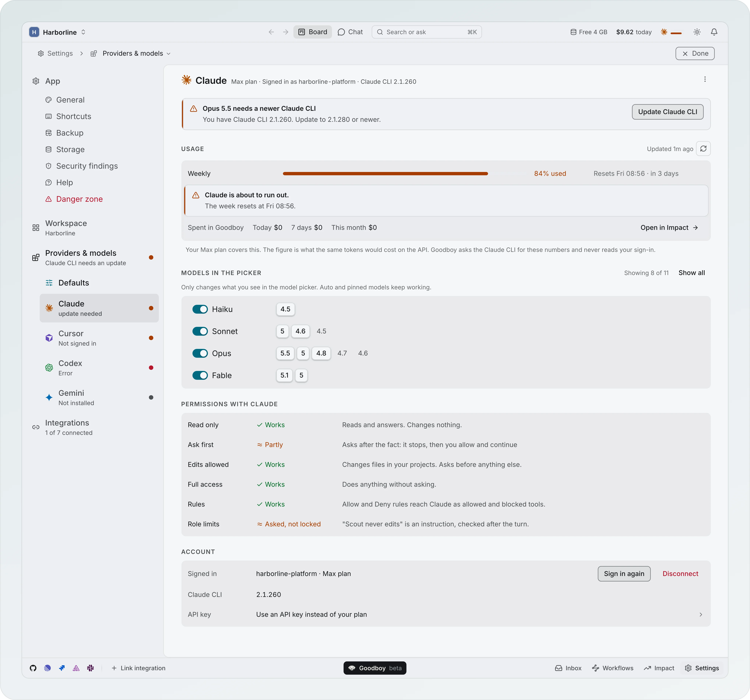
Task: Turn off the Haiku model toggle
Action: click(200, 309)
